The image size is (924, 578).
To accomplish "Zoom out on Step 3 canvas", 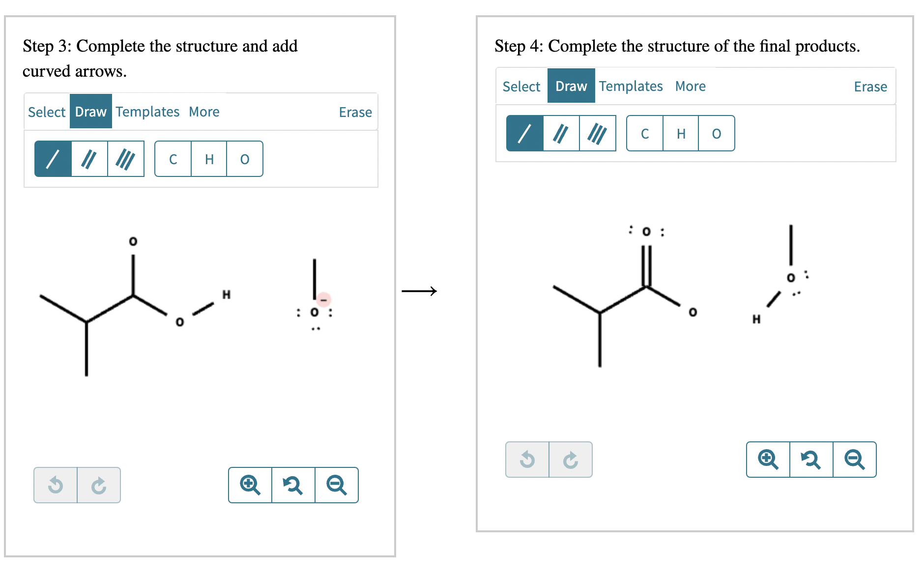I will click(337, 485).
